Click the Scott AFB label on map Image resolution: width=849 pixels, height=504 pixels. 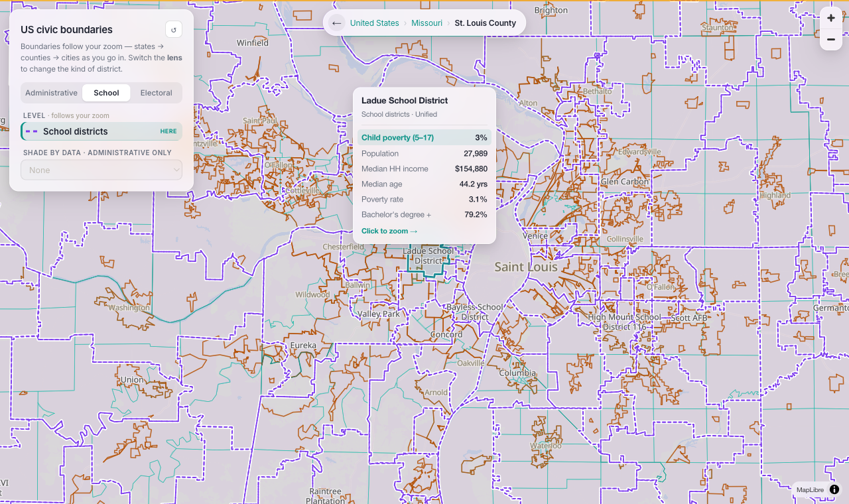pos(689,318)
